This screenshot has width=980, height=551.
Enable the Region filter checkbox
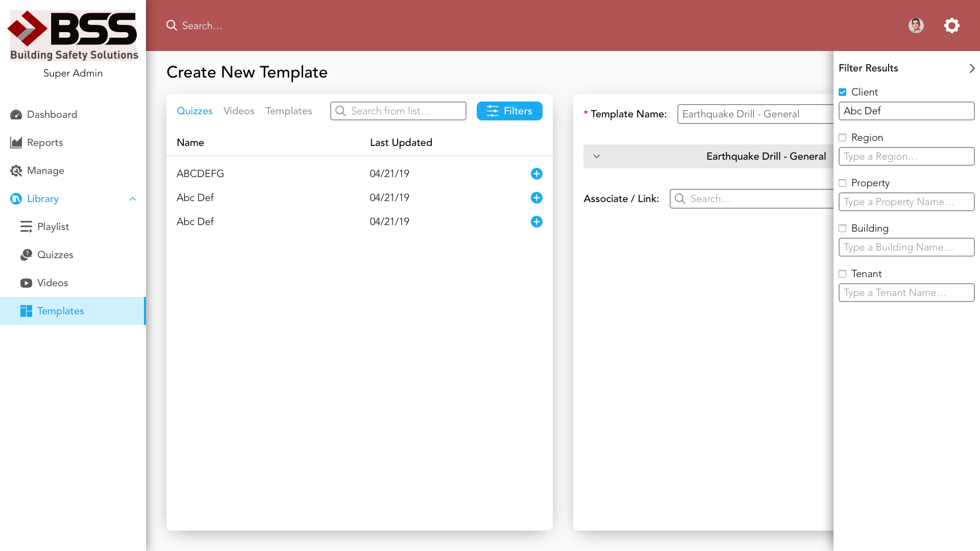(x=843, y=138)
